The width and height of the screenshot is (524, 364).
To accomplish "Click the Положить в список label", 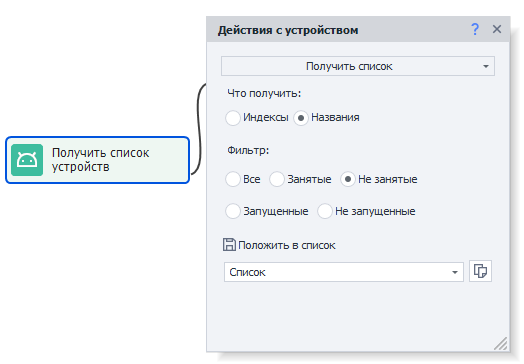I will pyautogui.click(x=287, y=245).
